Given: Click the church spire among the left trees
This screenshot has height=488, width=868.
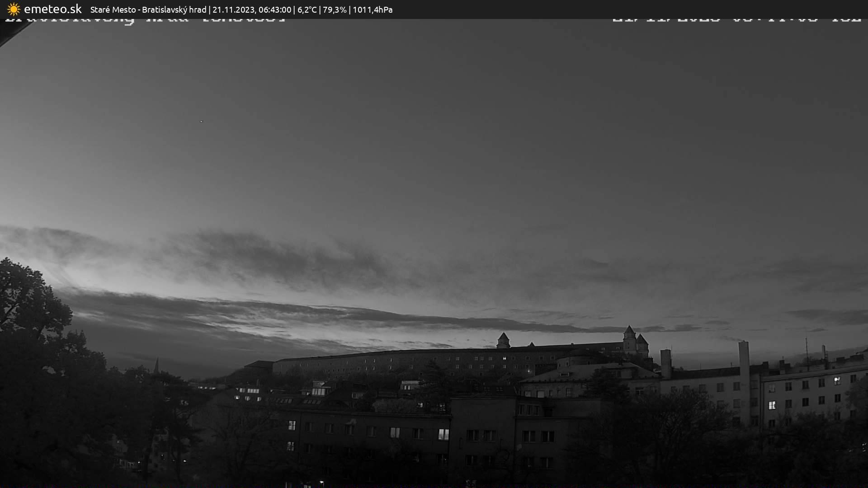Looking at the screenshot, I should [156, 364].
